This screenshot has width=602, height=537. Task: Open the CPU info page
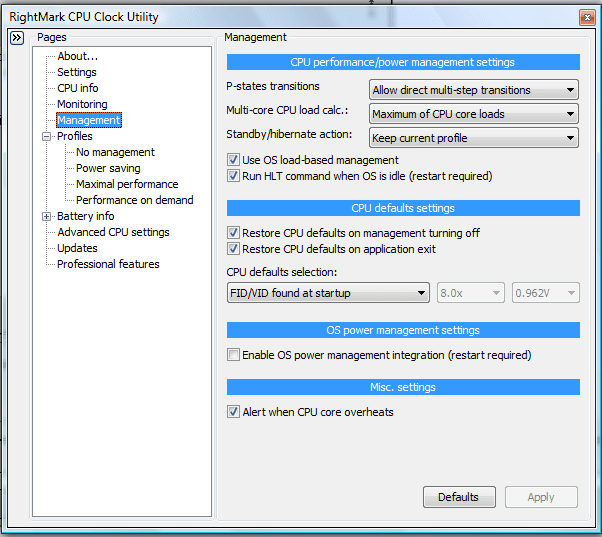pos(78,88)
